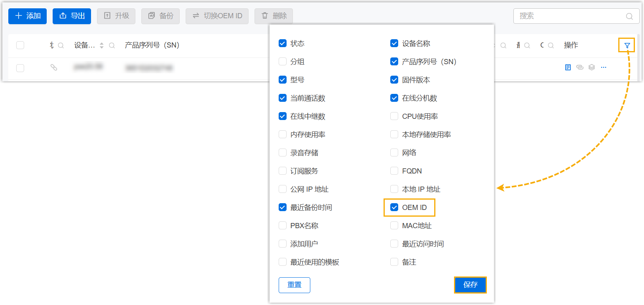Click the 重置 reset button
644x305 pixels.
tap(294, 285)
